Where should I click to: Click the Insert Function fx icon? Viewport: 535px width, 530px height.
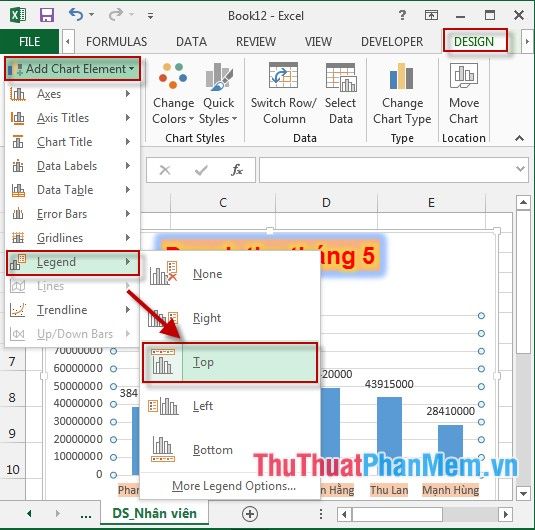(236, 170)
